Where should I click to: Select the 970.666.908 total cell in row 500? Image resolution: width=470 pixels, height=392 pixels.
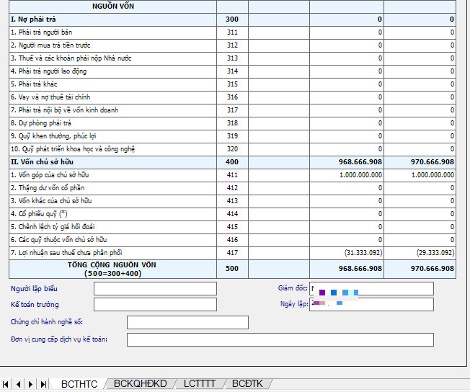419,269
